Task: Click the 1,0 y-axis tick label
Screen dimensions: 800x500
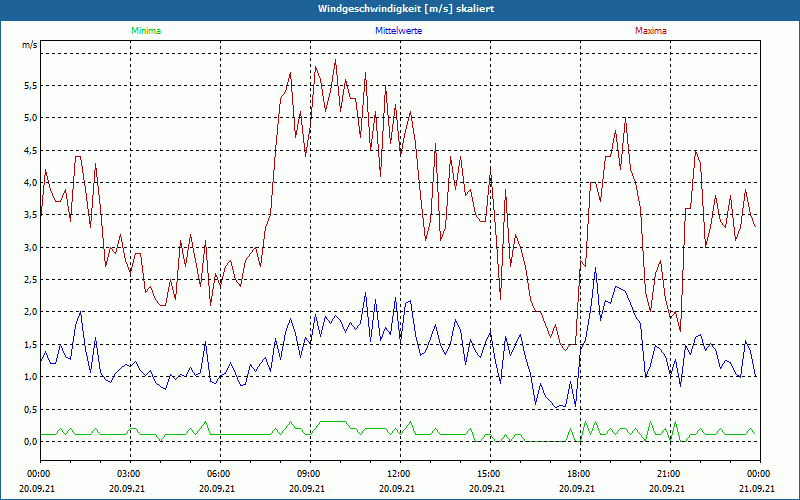Action: click(x=29, y=377)
